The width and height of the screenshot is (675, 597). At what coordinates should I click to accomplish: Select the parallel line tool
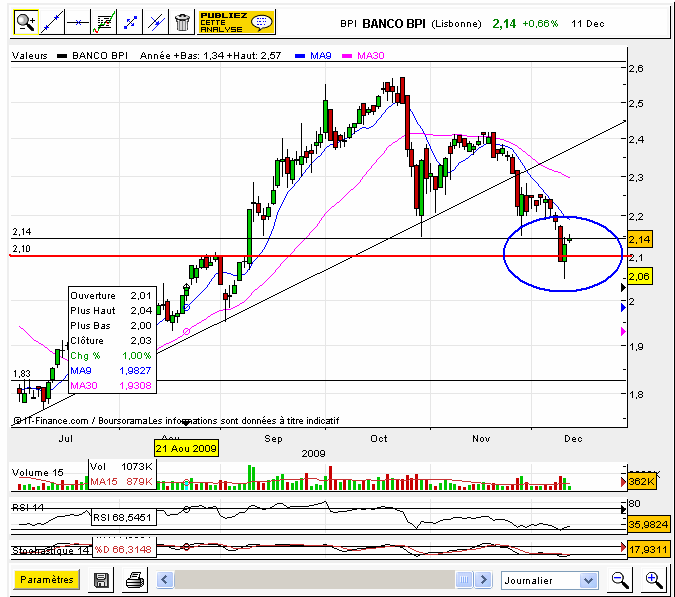click(156, 22)
